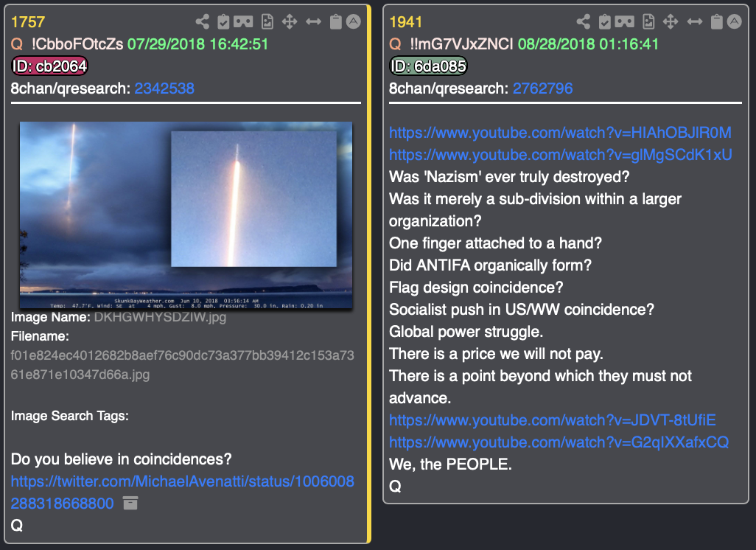Click four-way move arrows on post 1757
The height and width of the screenshot is (550, 756).
[290, 21]
